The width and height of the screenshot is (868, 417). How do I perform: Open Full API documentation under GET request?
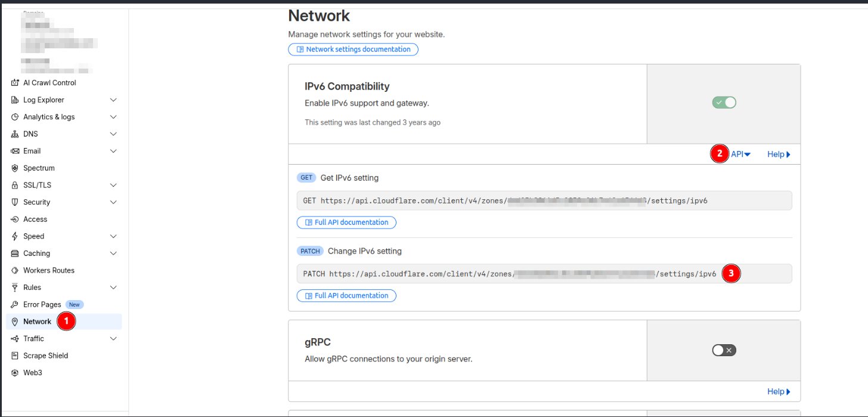[x=346, y=223]
